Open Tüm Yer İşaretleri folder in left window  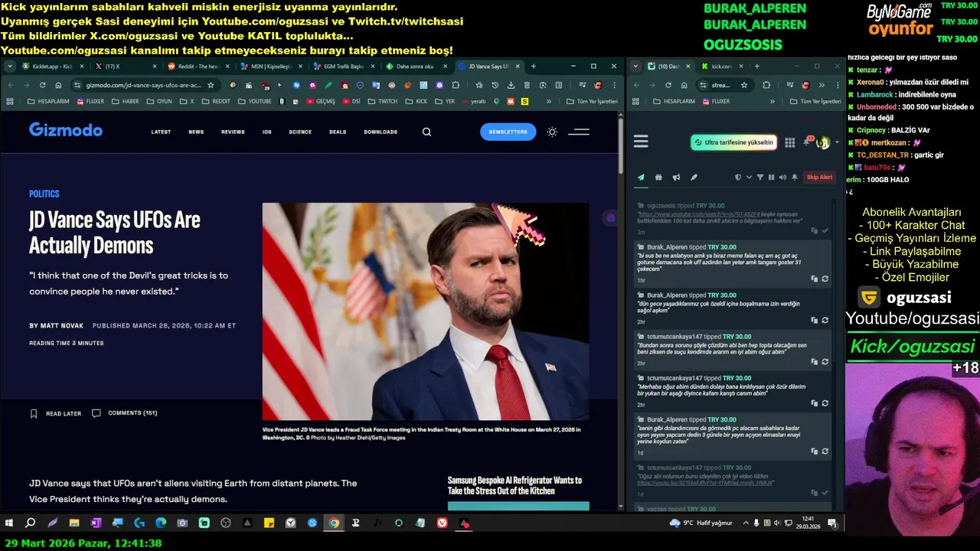coord(592,101)
